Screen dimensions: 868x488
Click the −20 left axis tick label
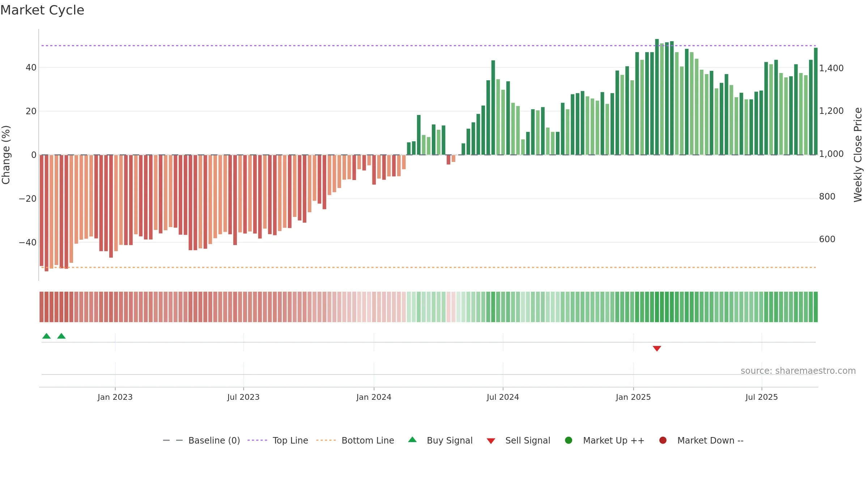click(x=28, y=199)
